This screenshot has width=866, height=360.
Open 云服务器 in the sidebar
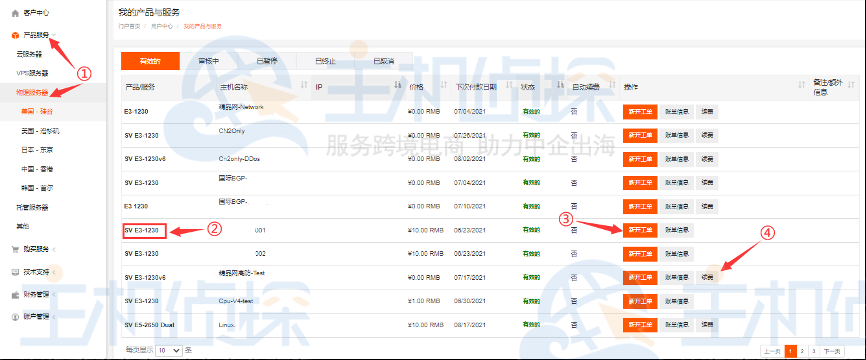29,54
